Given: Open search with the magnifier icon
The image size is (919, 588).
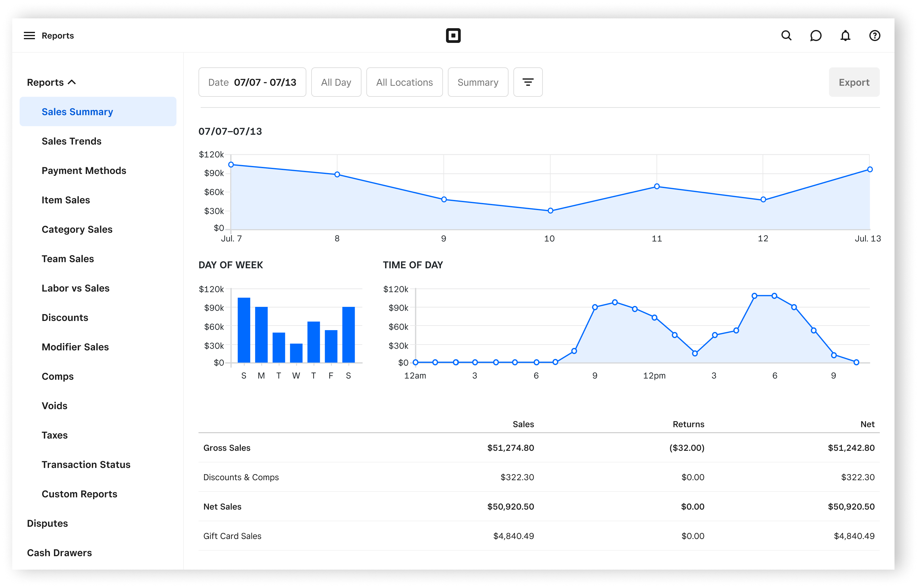Looking at the screenshot, I should pyautogui.click(x=786, y=36).
